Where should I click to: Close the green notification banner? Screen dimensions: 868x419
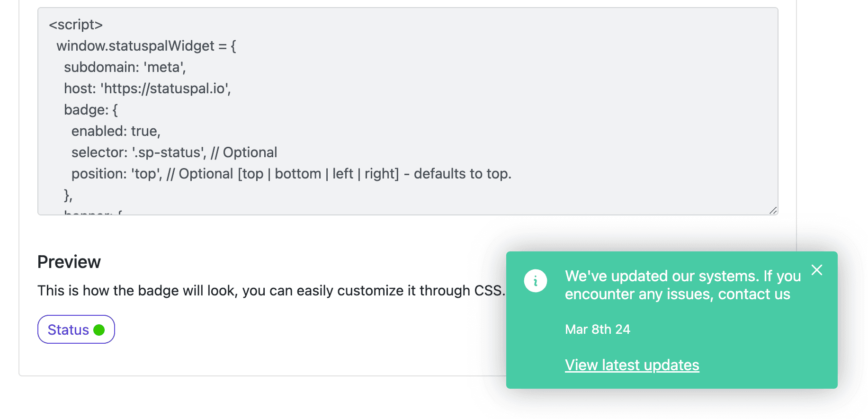pos(817,270)
